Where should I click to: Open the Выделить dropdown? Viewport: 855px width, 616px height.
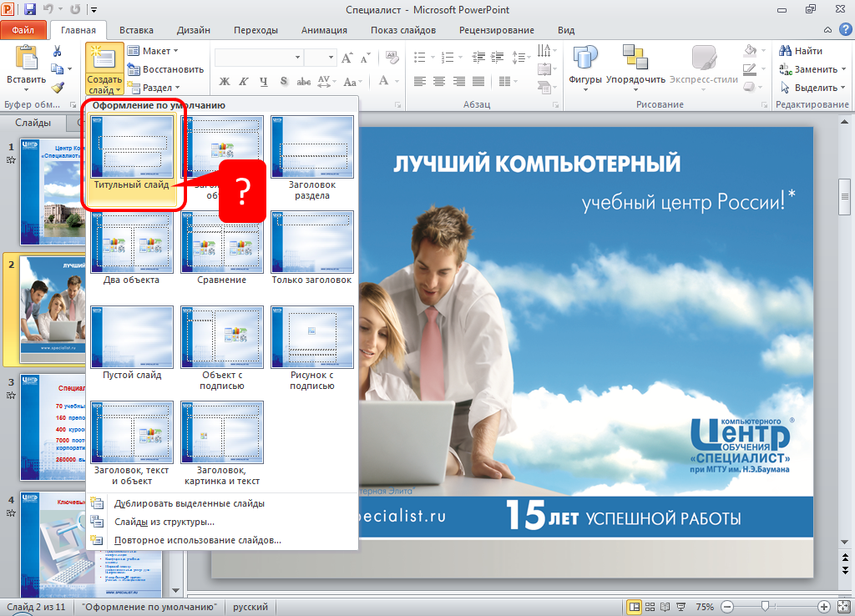tap(812, 87)
